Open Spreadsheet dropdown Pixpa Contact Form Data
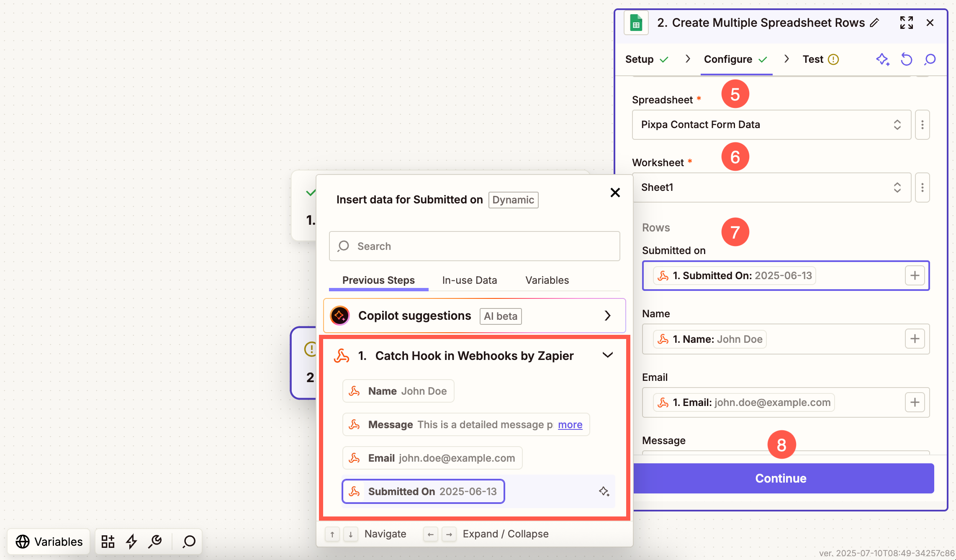 [x=771, y=125]
